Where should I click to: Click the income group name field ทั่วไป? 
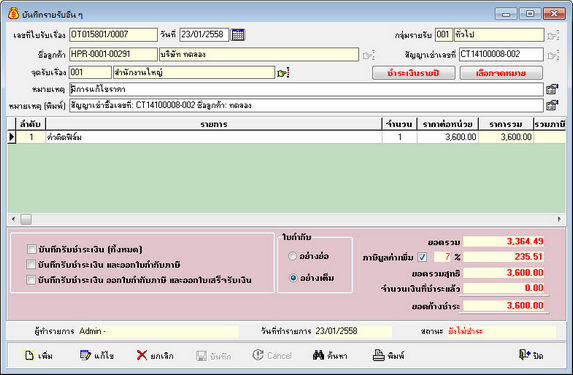[x=499, y=35]
